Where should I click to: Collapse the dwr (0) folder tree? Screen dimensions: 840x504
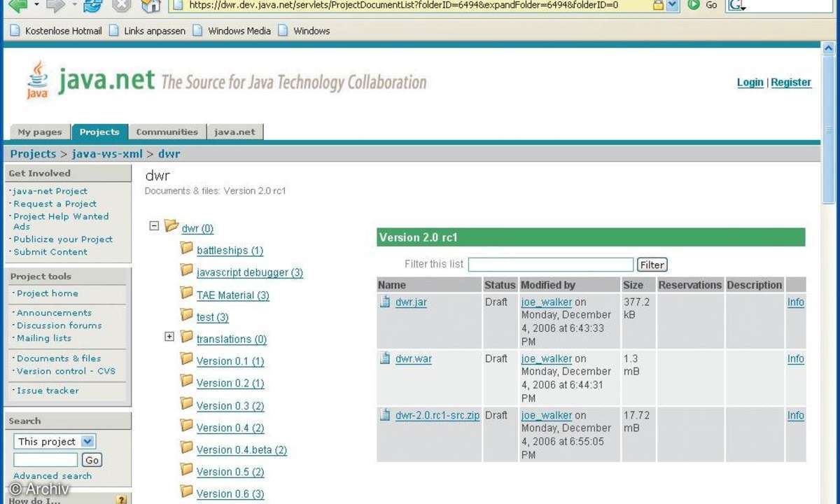coord(154,225)
